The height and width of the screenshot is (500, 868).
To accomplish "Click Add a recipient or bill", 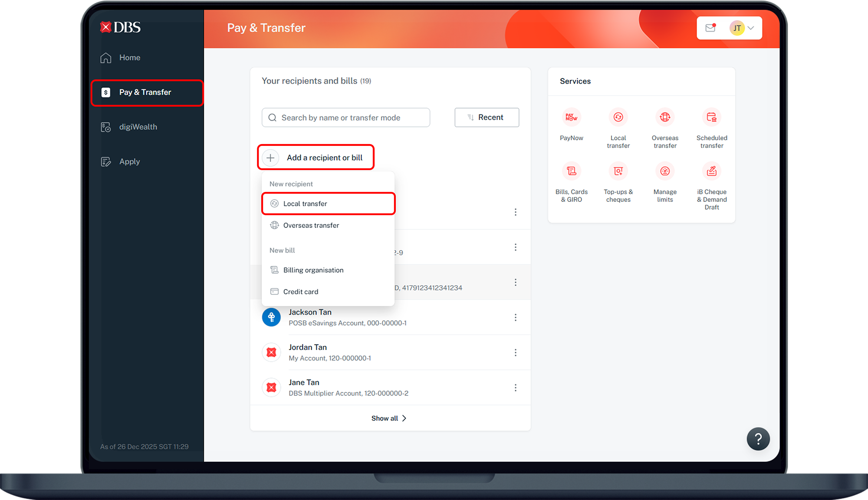I will 316,158.
